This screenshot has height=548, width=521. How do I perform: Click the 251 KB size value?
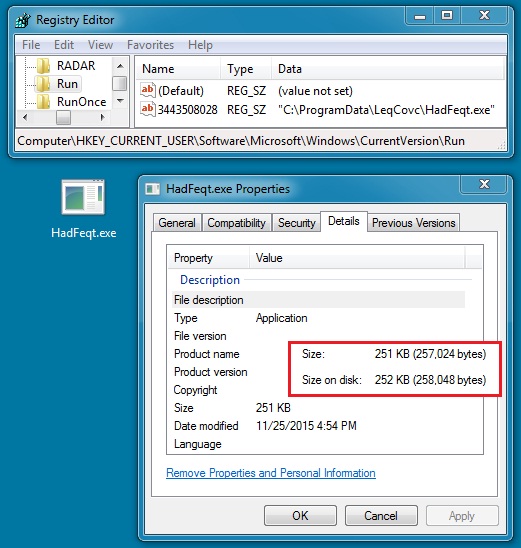coord(273,408)
